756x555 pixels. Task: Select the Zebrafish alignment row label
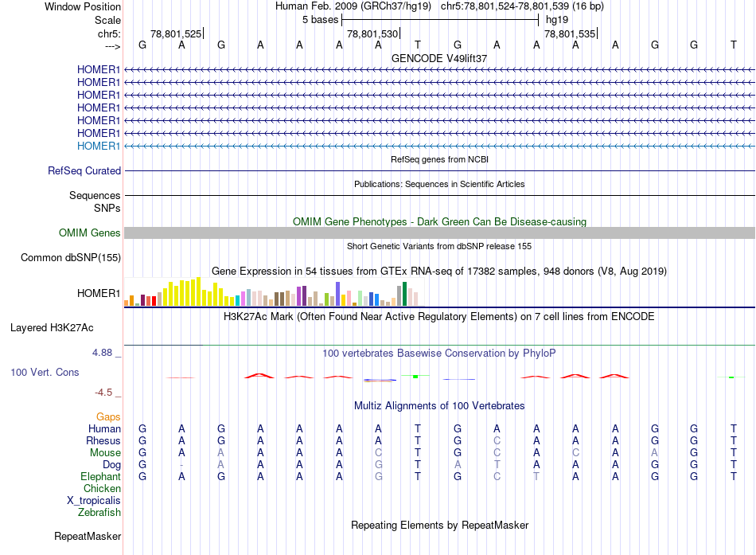[x=99, y=513]
